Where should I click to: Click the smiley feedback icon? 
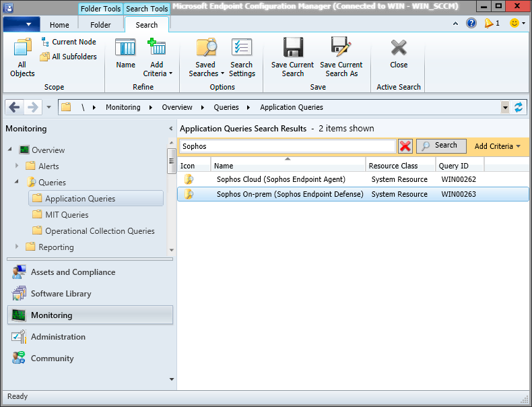click(514, 23)
